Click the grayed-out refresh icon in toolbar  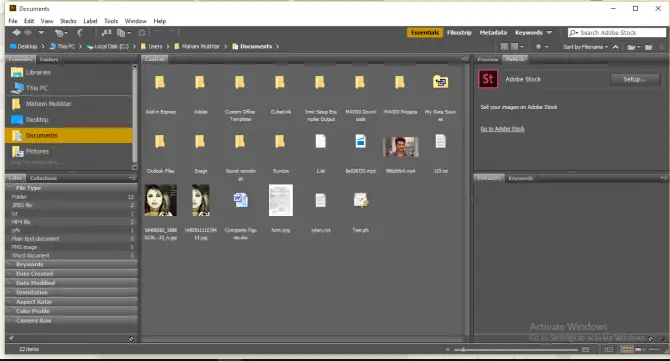point(142,32)
